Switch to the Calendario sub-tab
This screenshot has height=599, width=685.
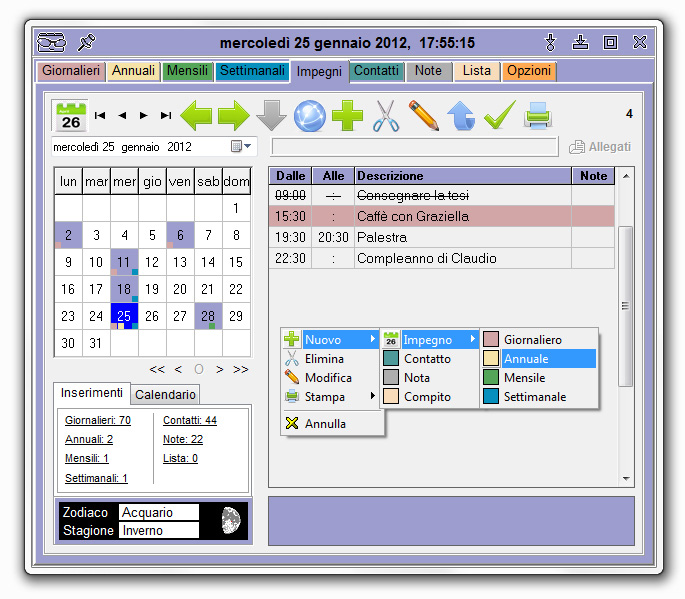165,395
